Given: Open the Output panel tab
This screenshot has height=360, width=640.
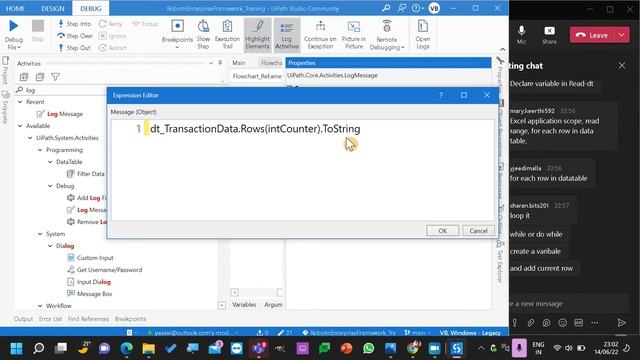Looking at the screenshot, I should (x=23, y=319).
